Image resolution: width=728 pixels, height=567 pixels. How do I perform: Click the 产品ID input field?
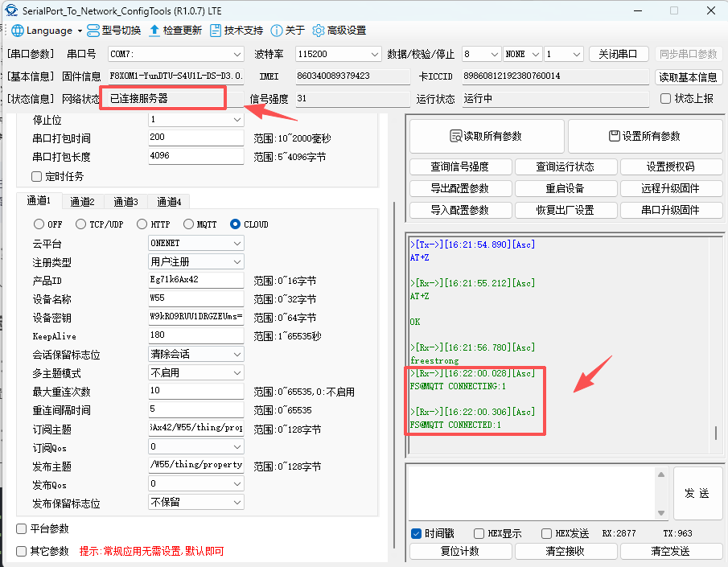[196, 280]
